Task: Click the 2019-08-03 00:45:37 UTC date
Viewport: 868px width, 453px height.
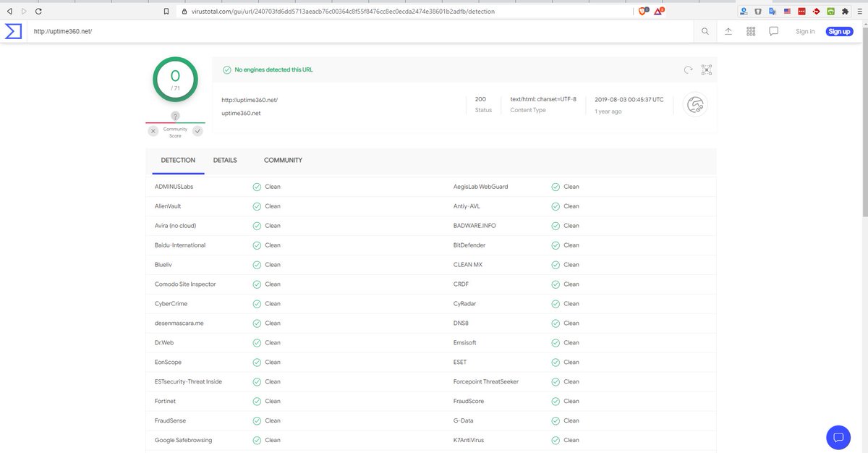Action: pos(629,99)
